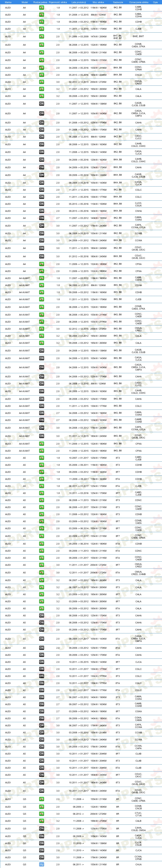
Task: Click diesel ON icon in A4 CNHA row
Action: coord(41,211)
